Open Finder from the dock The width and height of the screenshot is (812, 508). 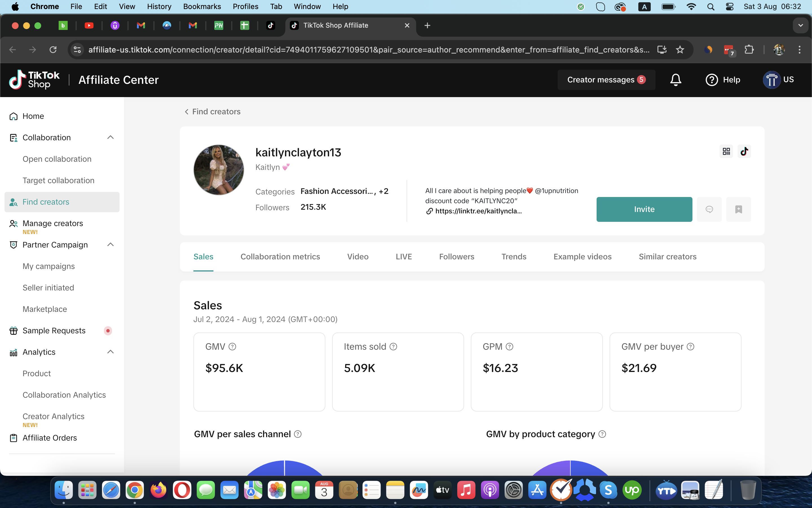[x=63, y=490]
